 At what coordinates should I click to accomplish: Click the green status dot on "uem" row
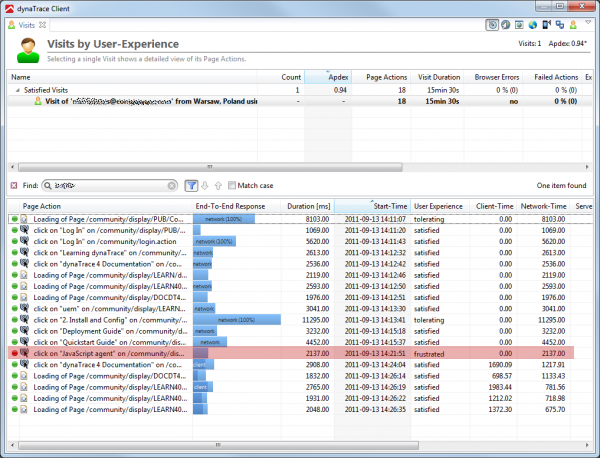[x=15, y=308]
